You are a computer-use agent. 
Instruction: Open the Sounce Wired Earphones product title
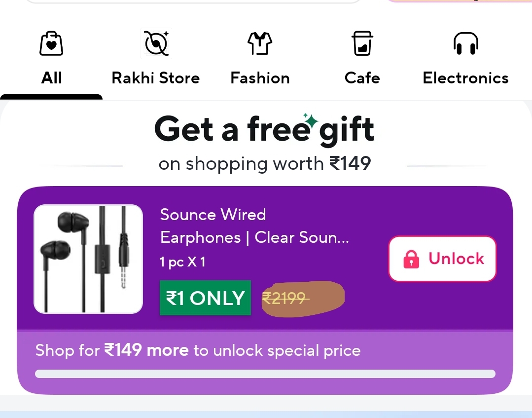(254, 226)
